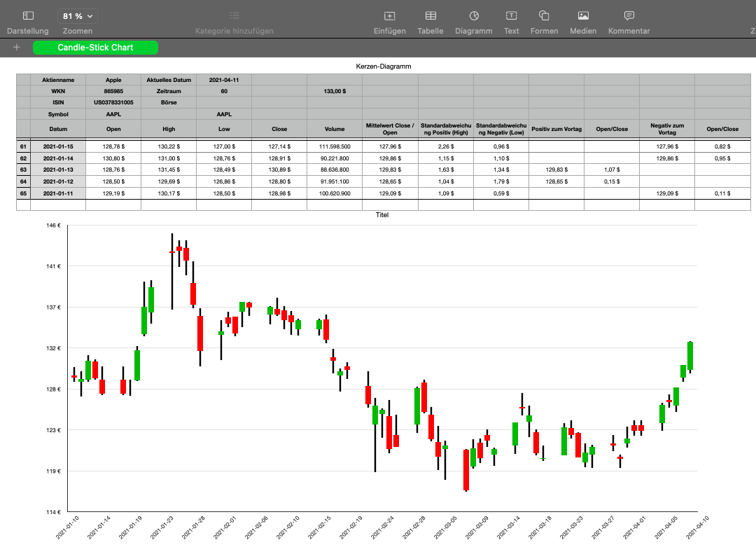Open the Diagramm chart picker
Image resolution: width=756 pixels, height=552 pixels.
click(x=474, y=15)
